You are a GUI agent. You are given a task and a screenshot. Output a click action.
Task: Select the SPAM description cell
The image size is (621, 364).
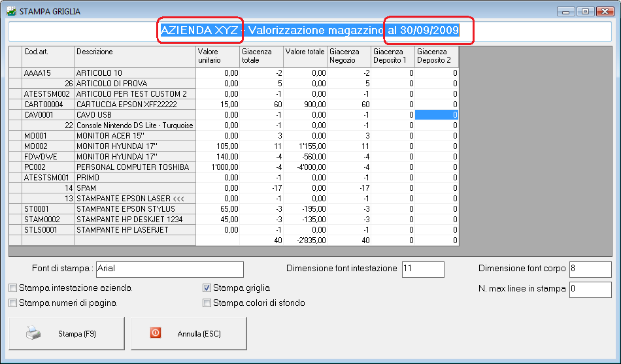click(135, 188)
